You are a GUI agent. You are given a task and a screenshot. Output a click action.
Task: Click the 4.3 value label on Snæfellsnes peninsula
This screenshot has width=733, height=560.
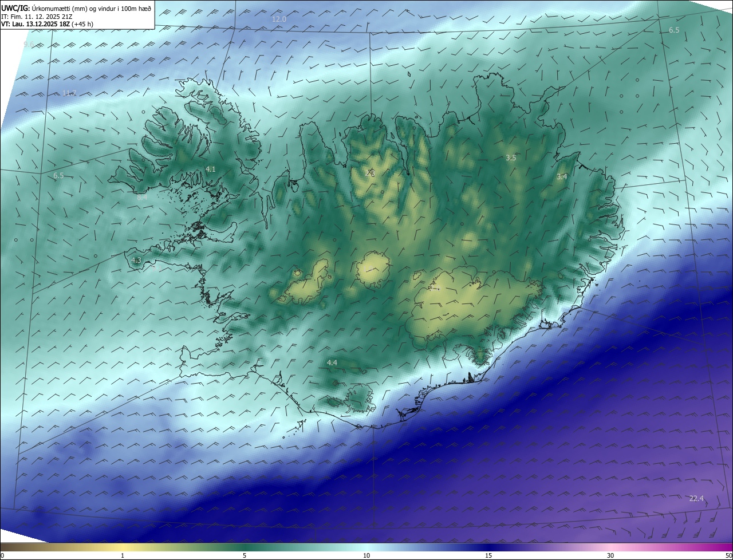pos(136,260)
